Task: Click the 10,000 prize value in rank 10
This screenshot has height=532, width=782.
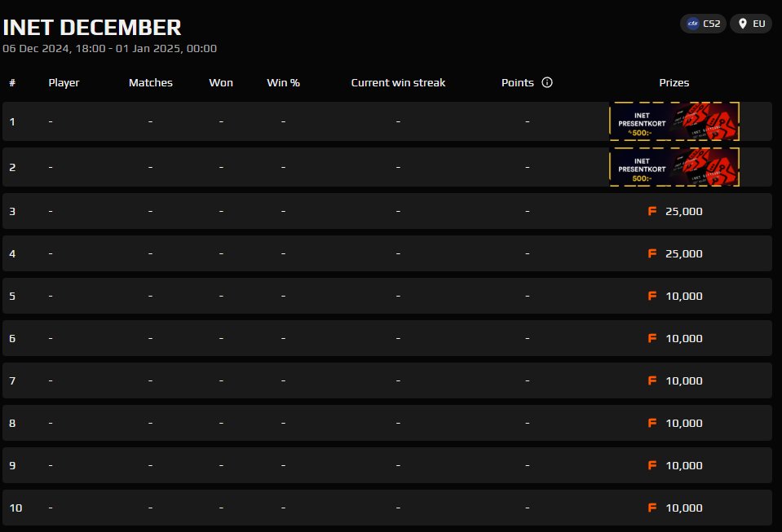Action: (684, 508)
